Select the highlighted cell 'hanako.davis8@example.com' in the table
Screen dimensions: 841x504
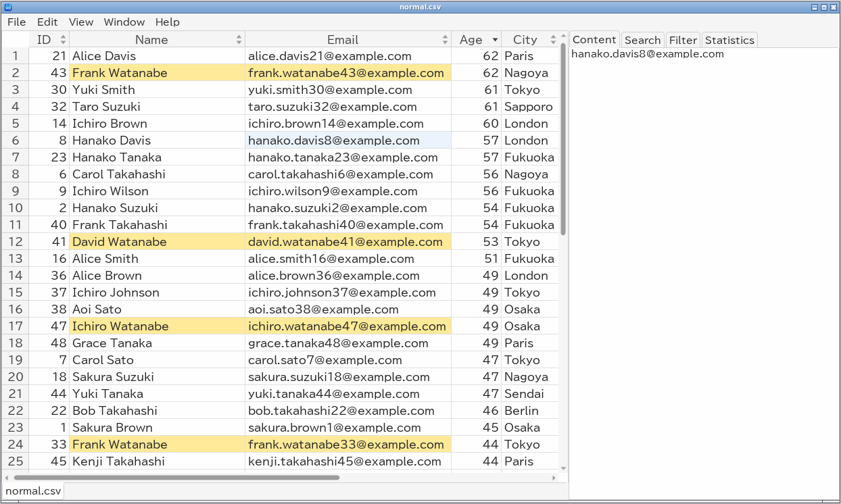(348, 141)
